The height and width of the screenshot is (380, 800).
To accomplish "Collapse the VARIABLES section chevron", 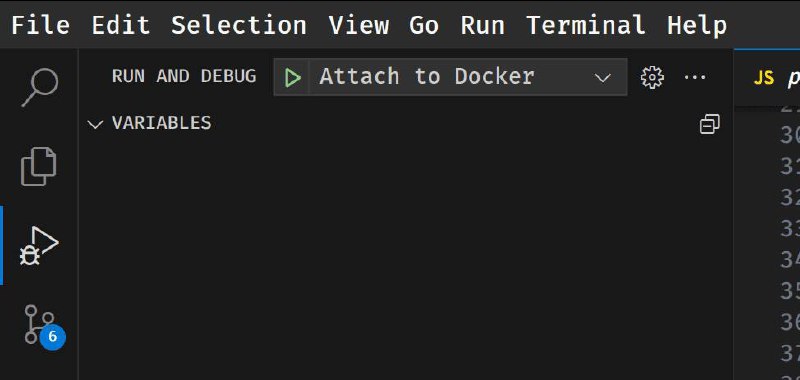I will coord(95,124).
